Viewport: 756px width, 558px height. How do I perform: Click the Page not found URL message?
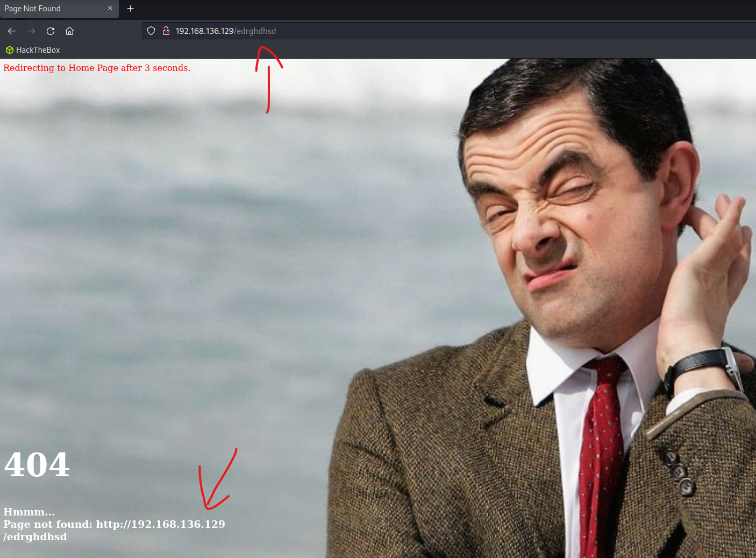tap(114, 524)
